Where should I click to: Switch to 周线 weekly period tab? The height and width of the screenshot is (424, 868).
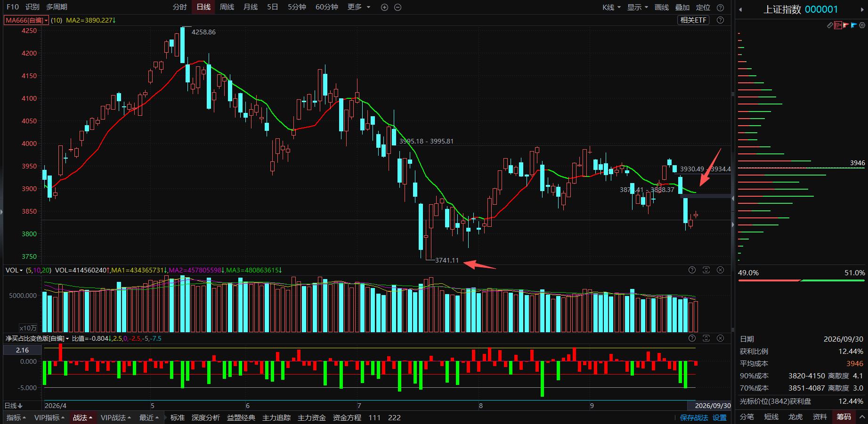click(227, 7)
